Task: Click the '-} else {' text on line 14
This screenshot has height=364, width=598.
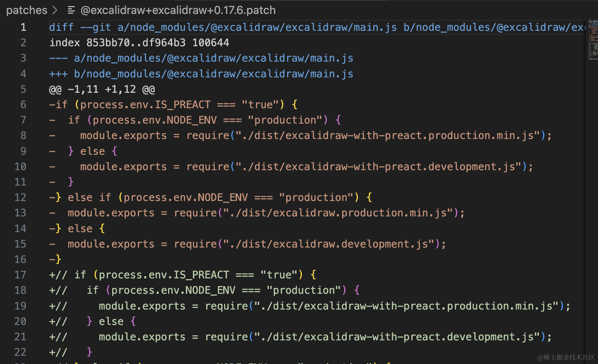Action: [77, 229]
